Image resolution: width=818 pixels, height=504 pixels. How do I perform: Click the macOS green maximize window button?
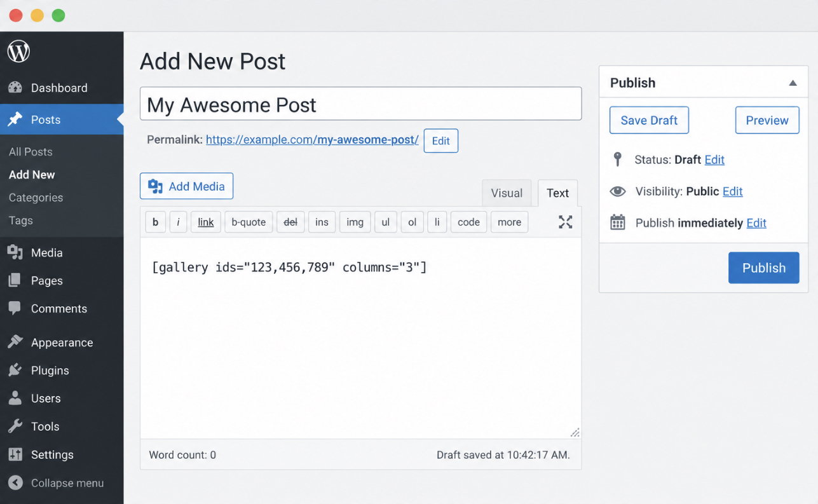[58, 15]
